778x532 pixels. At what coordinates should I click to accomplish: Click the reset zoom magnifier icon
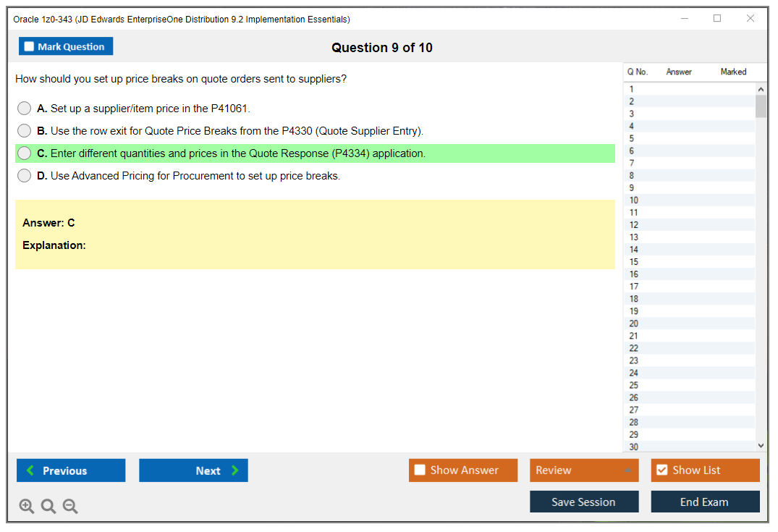[x=48, y=507]
